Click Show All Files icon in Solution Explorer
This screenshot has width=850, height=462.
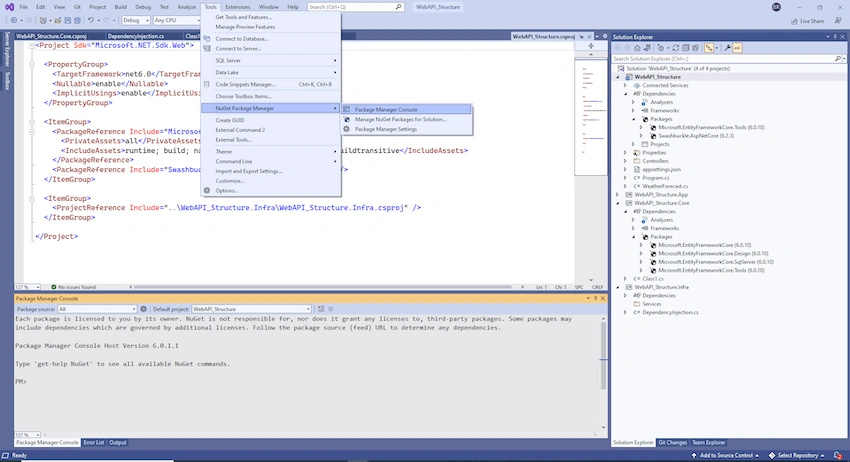coord(696,48)
